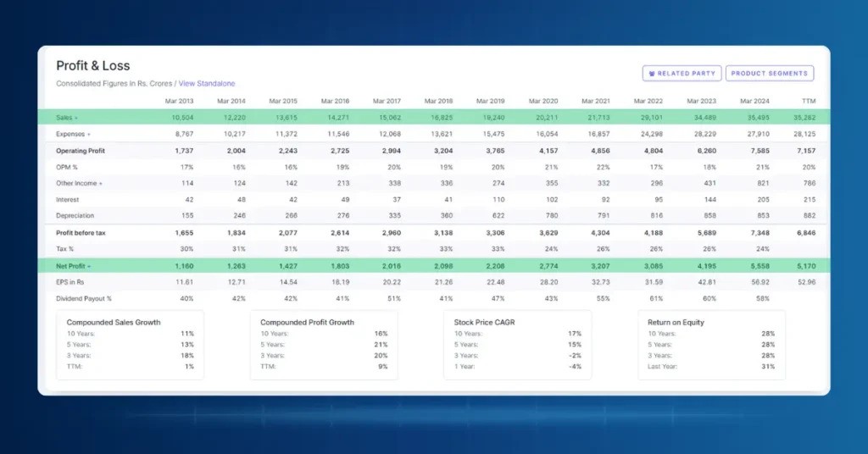Click Interest value 110 for Mar 2019

pyautogui.click(x=498, y=200)
